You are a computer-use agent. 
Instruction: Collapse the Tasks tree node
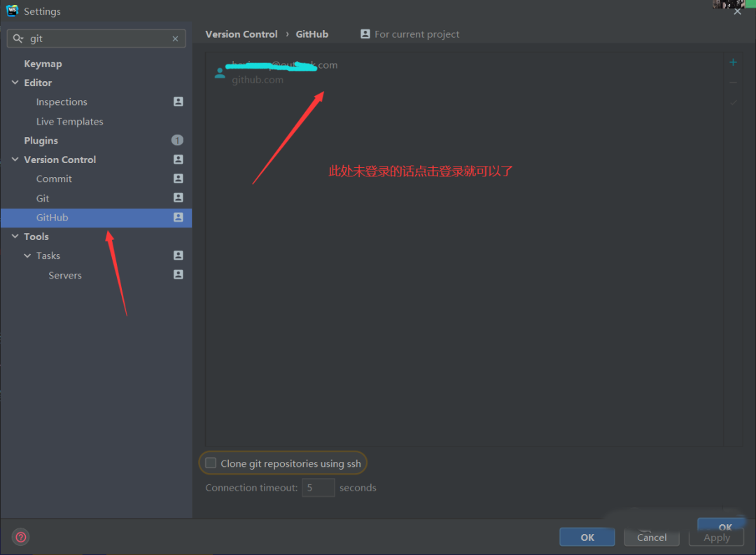pos(27,255)
